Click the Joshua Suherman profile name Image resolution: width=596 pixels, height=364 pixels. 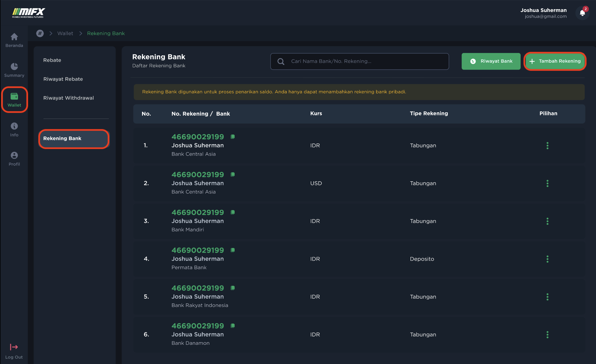tap(544, 10)
